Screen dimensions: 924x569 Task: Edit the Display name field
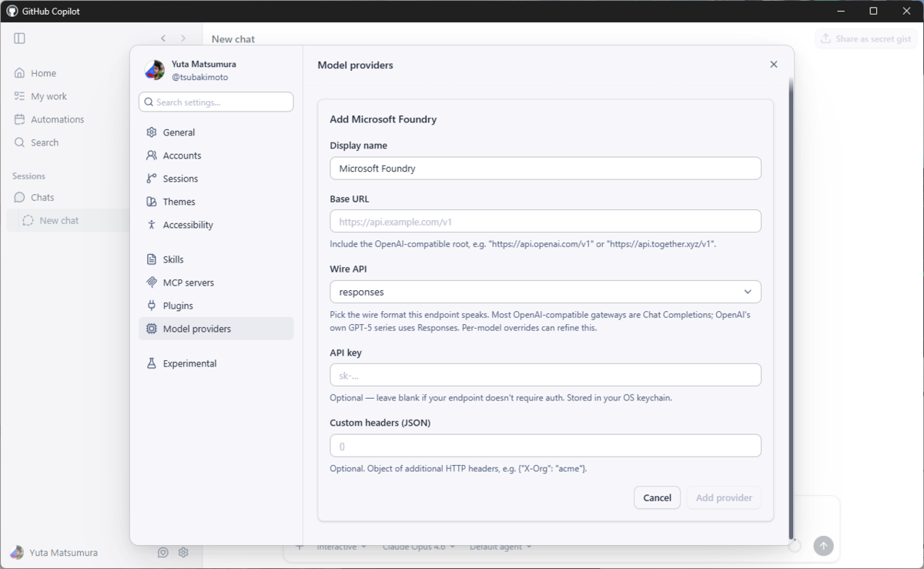(545, 169)
